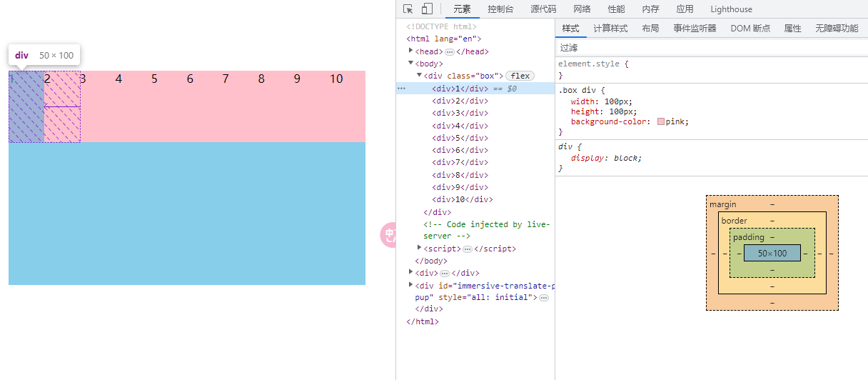This screenshot has width=868, height=380.
Task: Click the ellipsis after the immersive-translate div
Action: pos(544,298)
